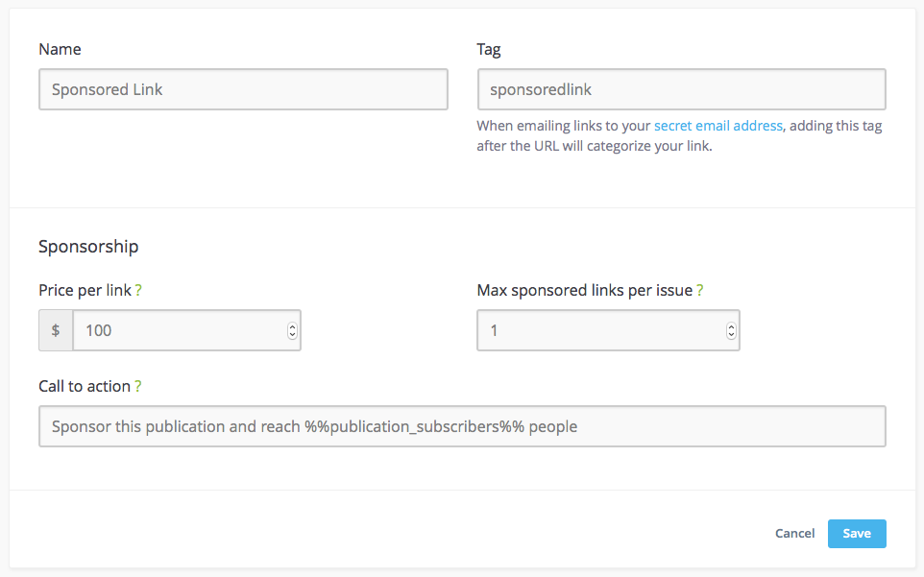Increase Price per link with up arrow

[x=292, y=326]
